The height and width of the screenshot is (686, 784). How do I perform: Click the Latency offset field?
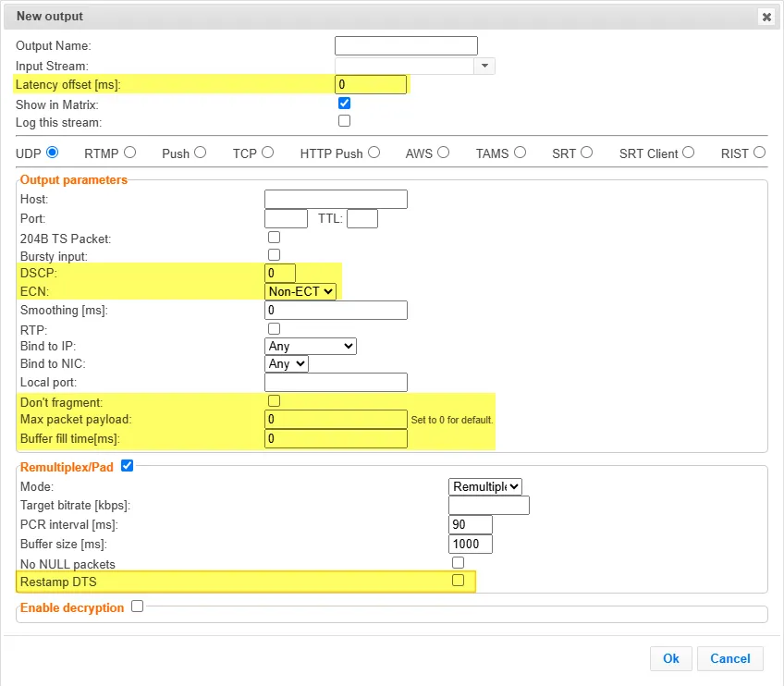coord(371,84)
